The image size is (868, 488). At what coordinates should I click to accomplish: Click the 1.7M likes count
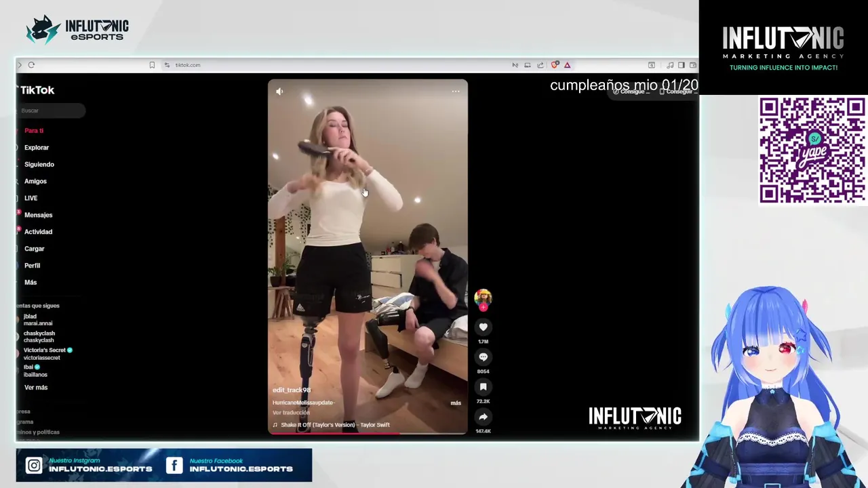[x=483, y=342]
